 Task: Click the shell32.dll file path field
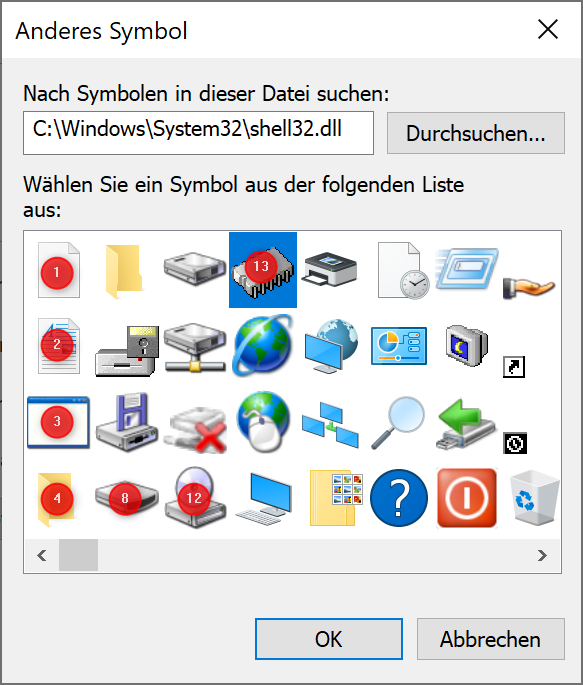(x=198, y=133)
